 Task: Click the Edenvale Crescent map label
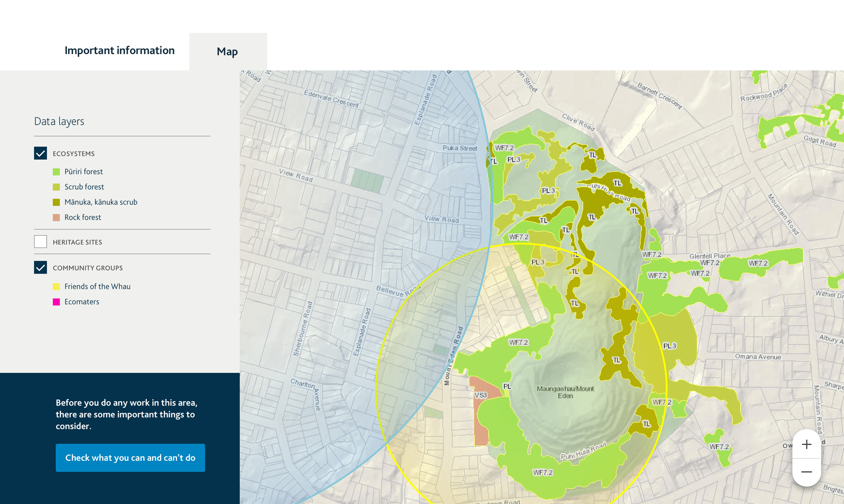(331, 99)
